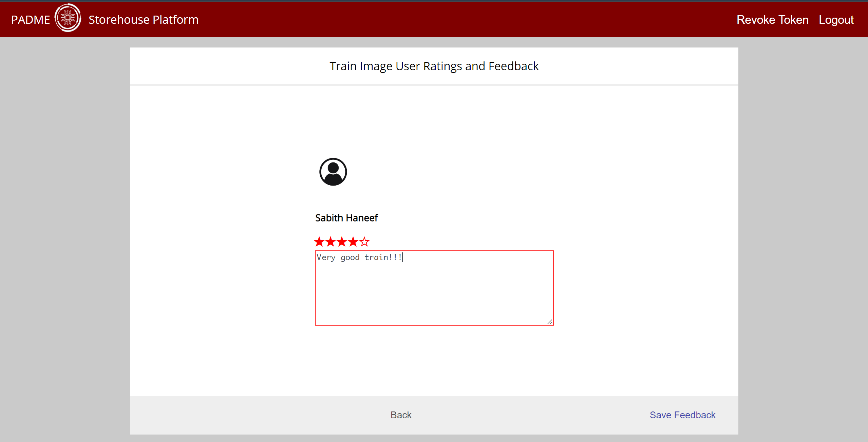The image size is (868, 442).
Task: Click the Sabith Haneef username label
Action: pos(346,218)
